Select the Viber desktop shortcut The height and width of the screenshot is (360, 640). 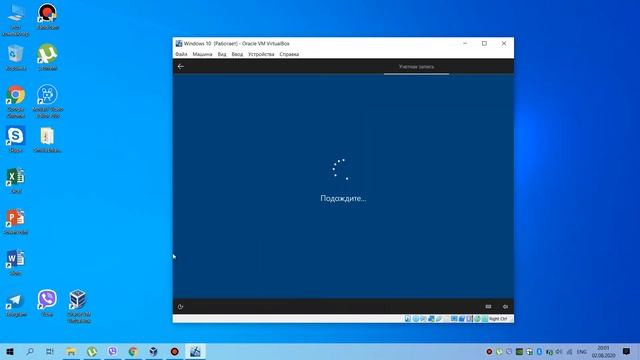click(47, 303)
